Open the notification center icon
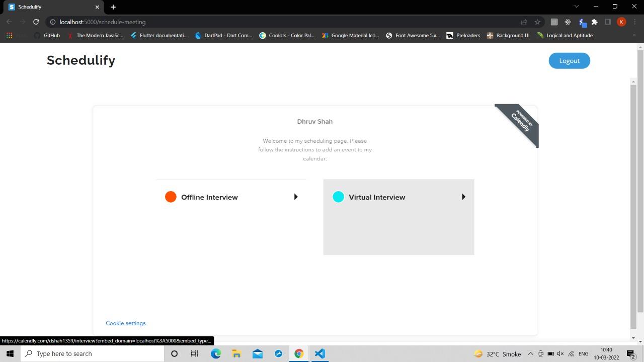This screenshot has width=644, height=362. (631, 354)
